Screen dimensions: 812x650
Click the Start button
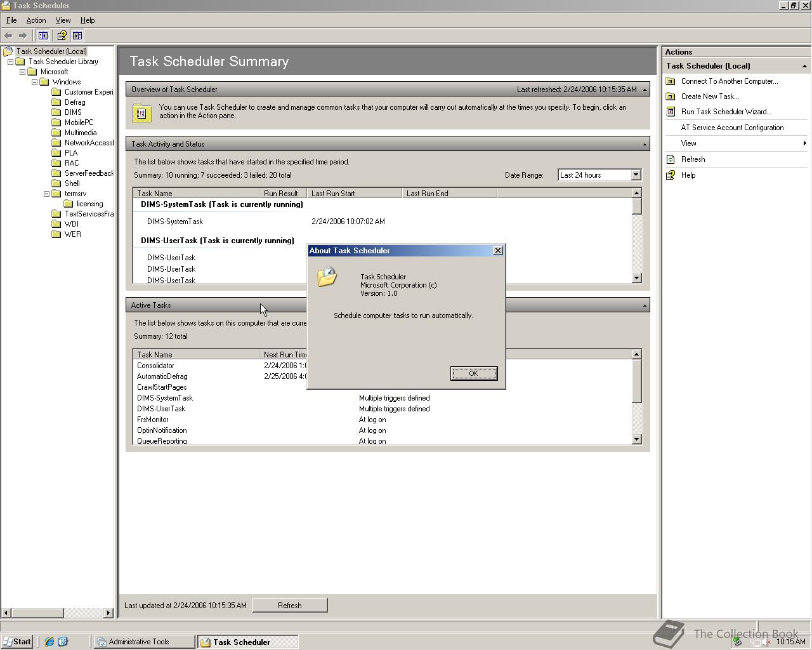pyautogui.click(x=17, y=642)
